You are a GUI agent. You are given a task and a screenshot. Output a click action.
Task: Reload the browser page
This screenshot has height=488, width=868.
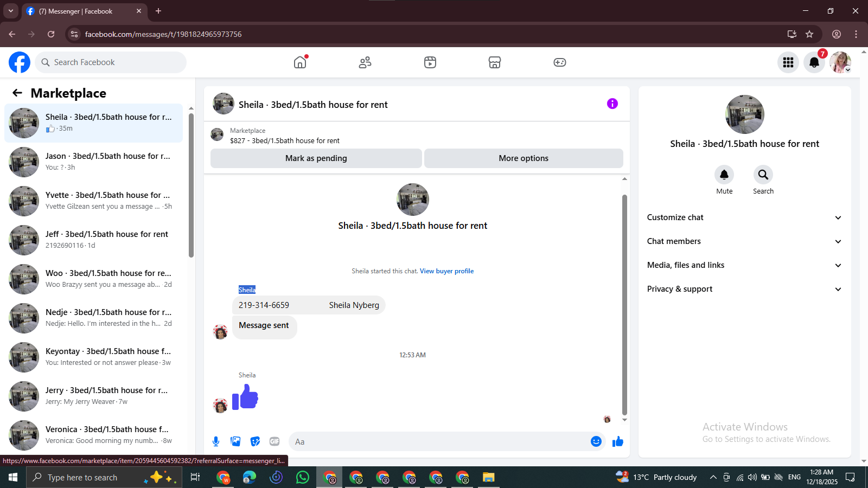point(51,34)
